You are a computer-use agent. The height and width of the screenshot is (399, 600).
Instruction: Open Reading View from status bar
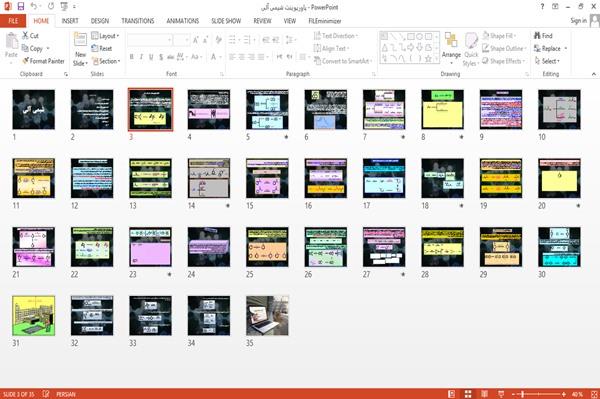pos(484,394)
